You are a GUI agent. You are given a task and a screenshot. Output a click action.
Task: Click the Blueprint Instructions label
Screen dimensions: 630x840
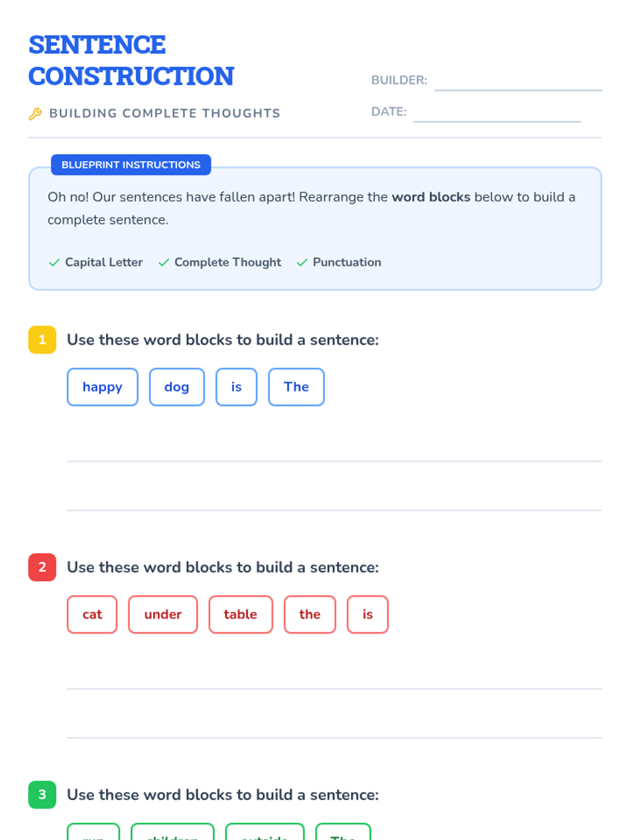click(x=131, y=165)
